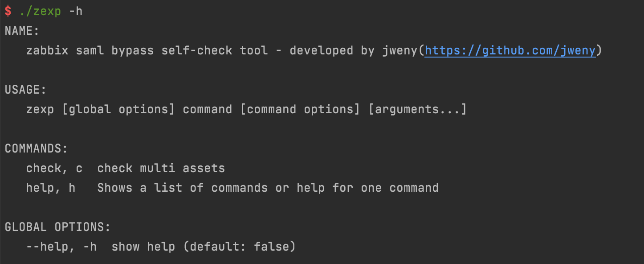Screen dimensions: 644x264
Task: Click the '[command options]' usage placeholder
Action: 300,110
